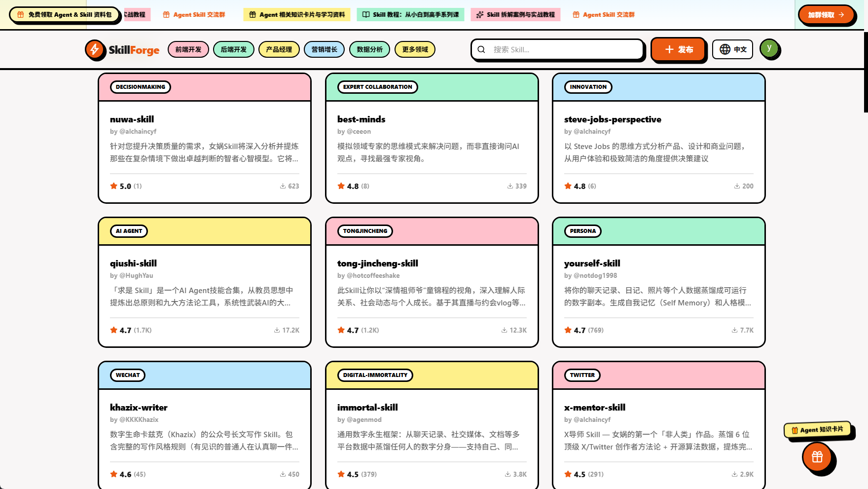The width and height of the screenshot is (868, 489).
Task: Click download icon on steve-jobs-perspective card
Action: tap(737, 186)
